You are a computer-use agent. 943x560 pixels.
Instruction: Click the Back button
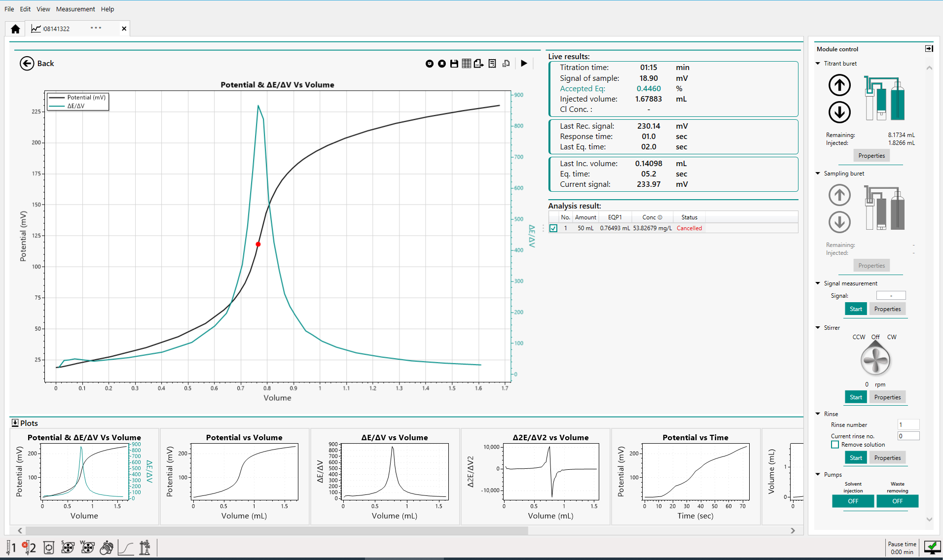tap(37, 64)
